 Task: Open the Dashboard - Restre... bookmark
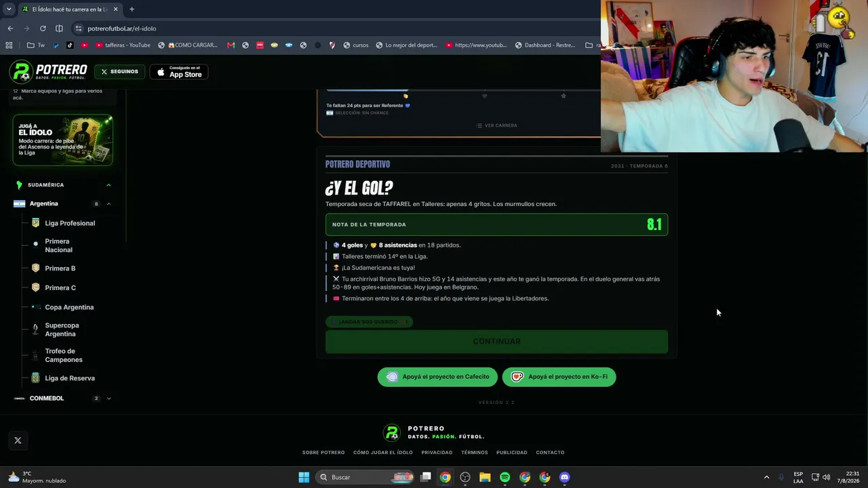point(545,45)
